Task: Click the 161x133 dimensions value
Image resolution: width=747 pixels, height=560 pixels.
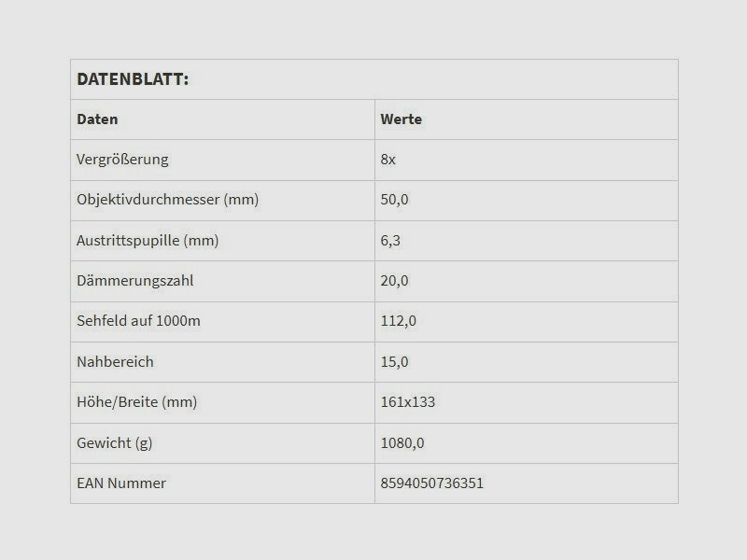Action: pyautogui.click(x=408, y=402)
